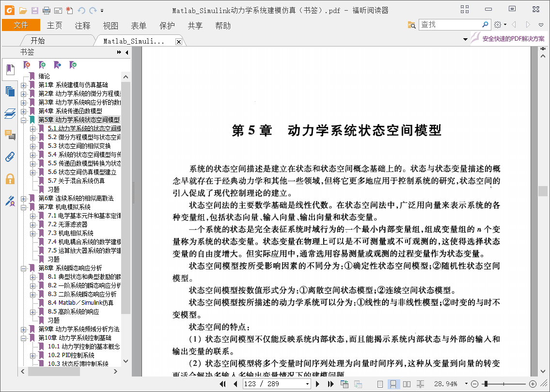Open the bookmarks panel icon

click(10, 69)
